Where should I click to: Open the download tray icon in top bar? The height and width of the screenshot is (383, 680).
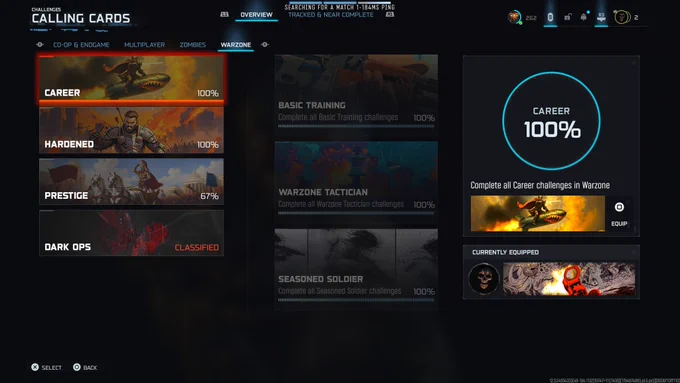[601, 17]
